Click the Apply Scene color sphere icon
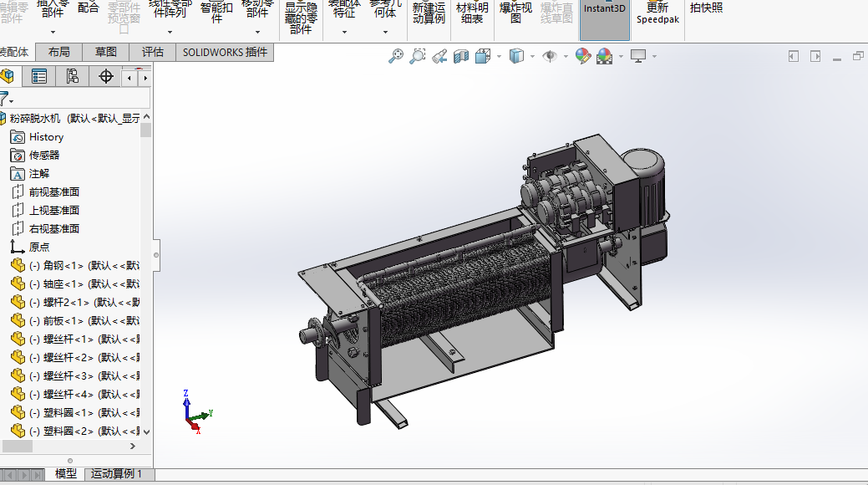The width and height of the screenshot is (868, 485). (604, 56)
